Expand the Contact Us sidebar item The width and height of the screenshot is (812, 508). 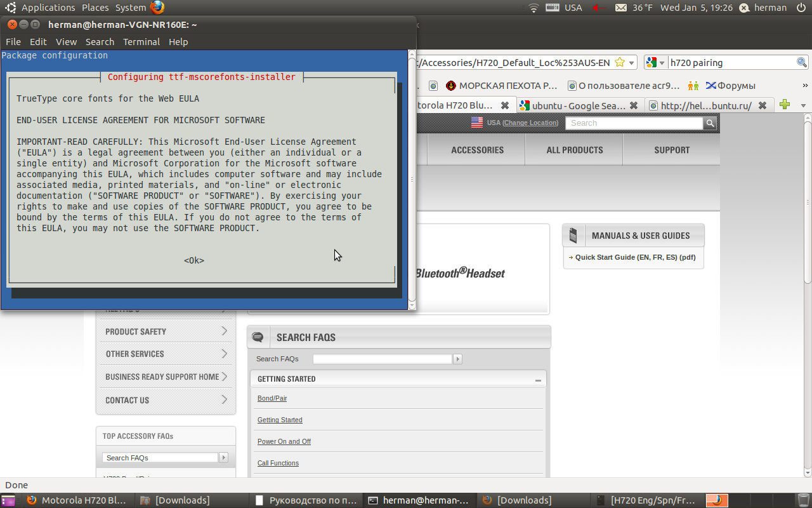(x=165, y=400)
